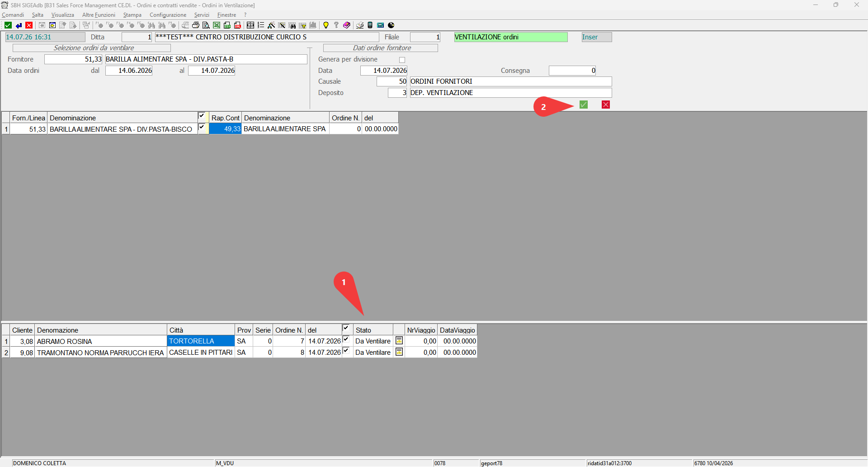Viewport: 868px width, 467px height.
Task: Confirm ventilation with green check button
Action: (x=584, y=105)
